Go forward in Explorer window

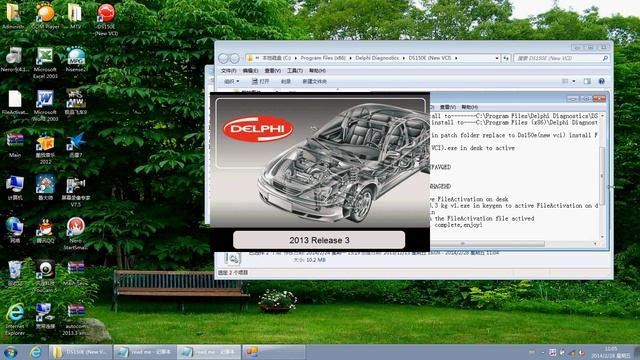[234, 58]
